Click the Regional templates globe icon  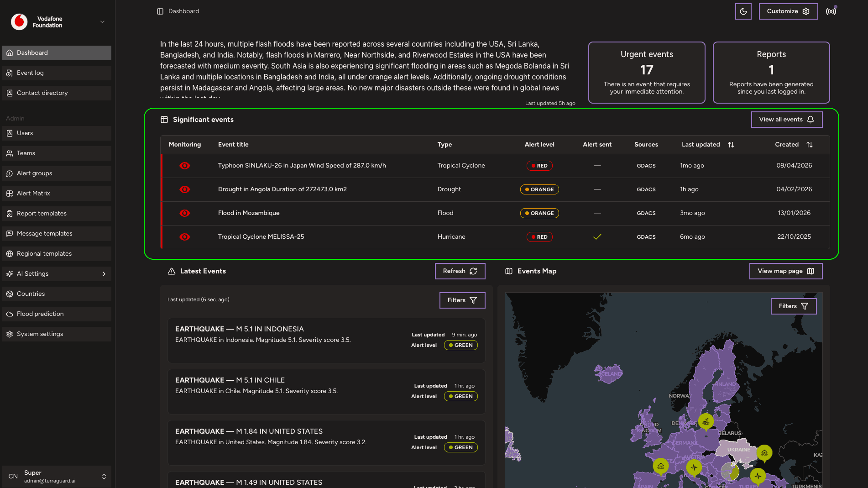click(10, 254)
